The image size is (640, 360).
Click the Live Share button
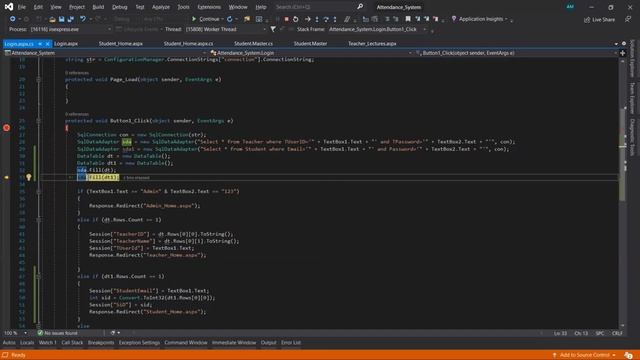[x=599, y=19]
